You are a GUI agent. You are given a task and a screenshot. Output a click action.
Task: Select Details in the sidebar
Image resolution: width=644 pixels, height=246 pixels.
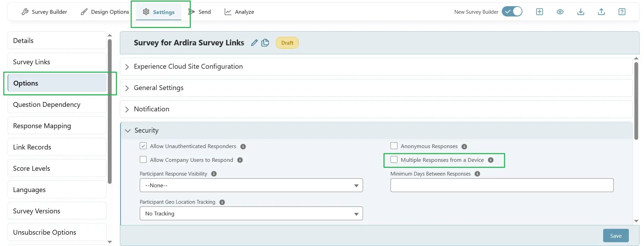(x=57, y=41)
